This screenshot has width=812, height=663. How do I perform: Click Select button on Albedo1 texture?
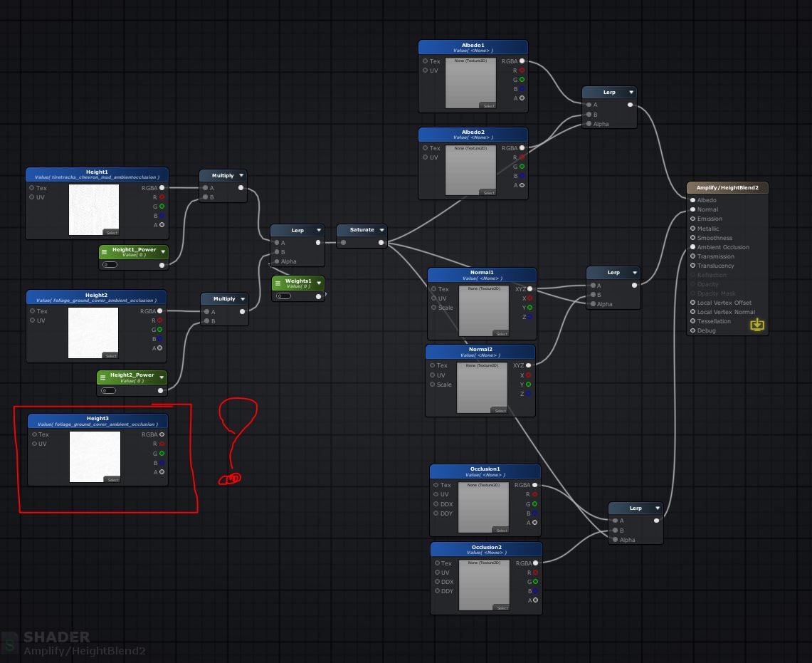click(x=488, y=105)
